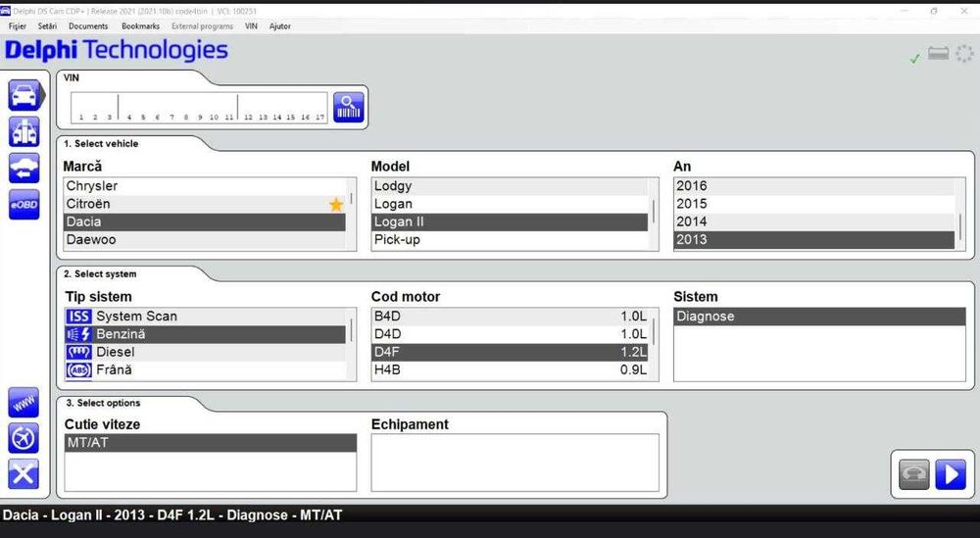The width and height of the screenshot is (980, 538).
Task: Open the Setări menu
Action: click(47, 26)
